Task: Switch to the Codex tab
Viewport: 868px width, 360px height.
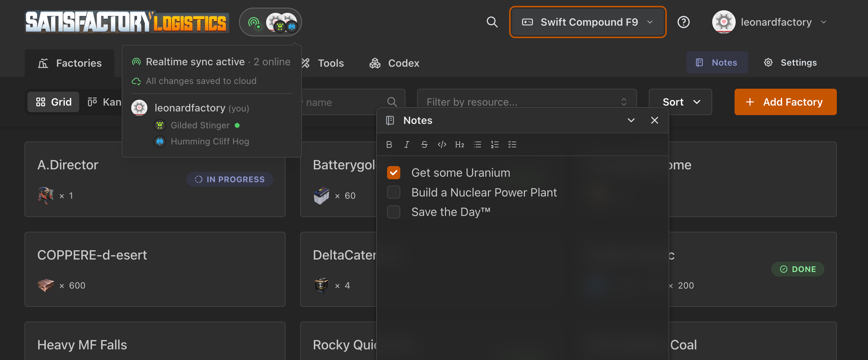Action: [394, 63]
